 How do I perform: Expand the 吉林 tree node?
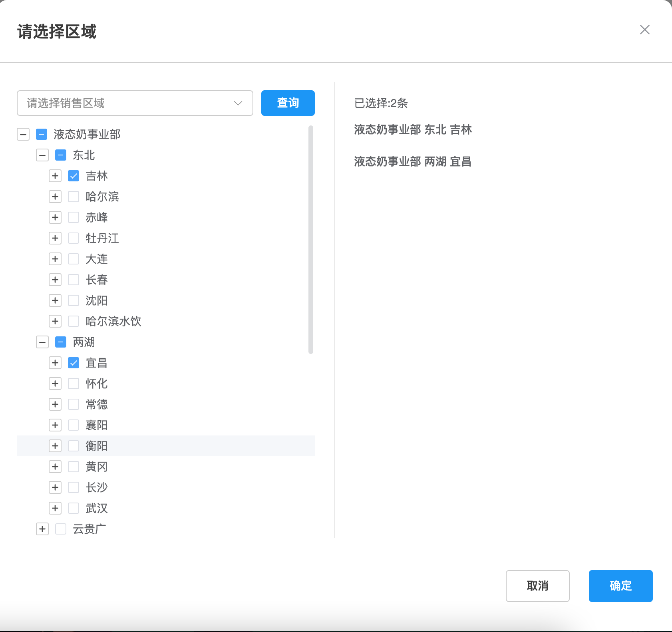[x=55, y=176]
